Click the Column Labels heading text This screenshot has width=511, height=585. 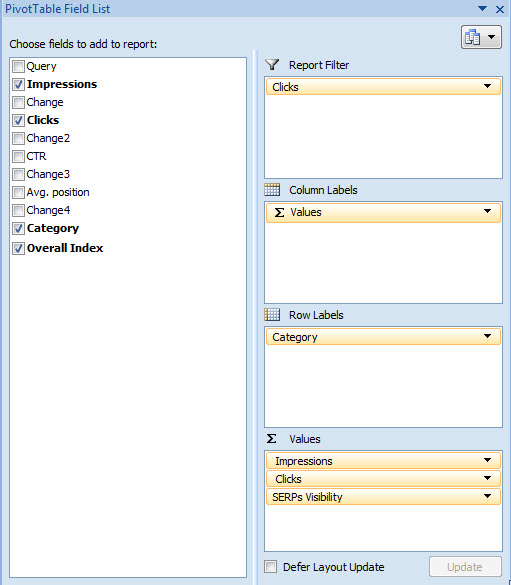click(x=323, y=190)
